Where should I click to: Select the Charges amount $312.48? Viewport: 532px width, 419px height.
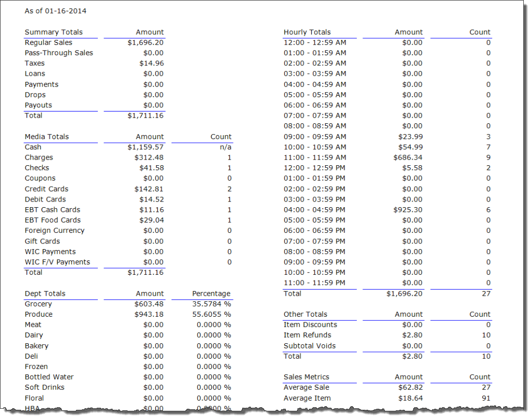tap(149, 158)
